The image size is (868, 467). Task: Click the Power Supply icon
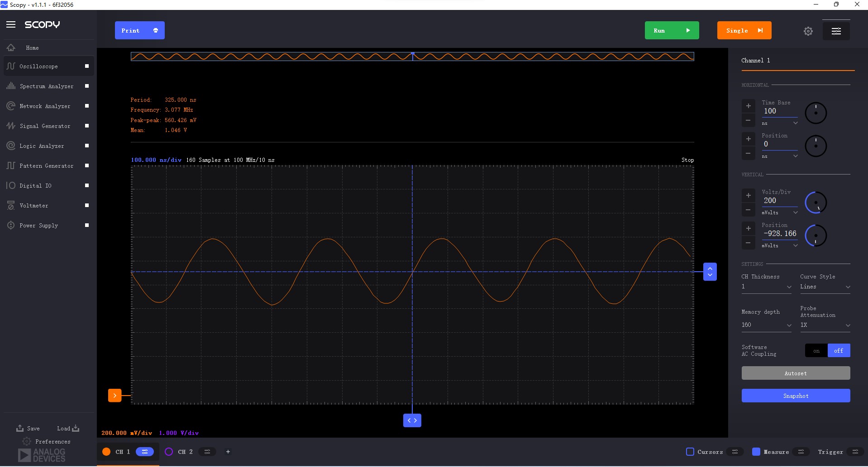[11, 225]
